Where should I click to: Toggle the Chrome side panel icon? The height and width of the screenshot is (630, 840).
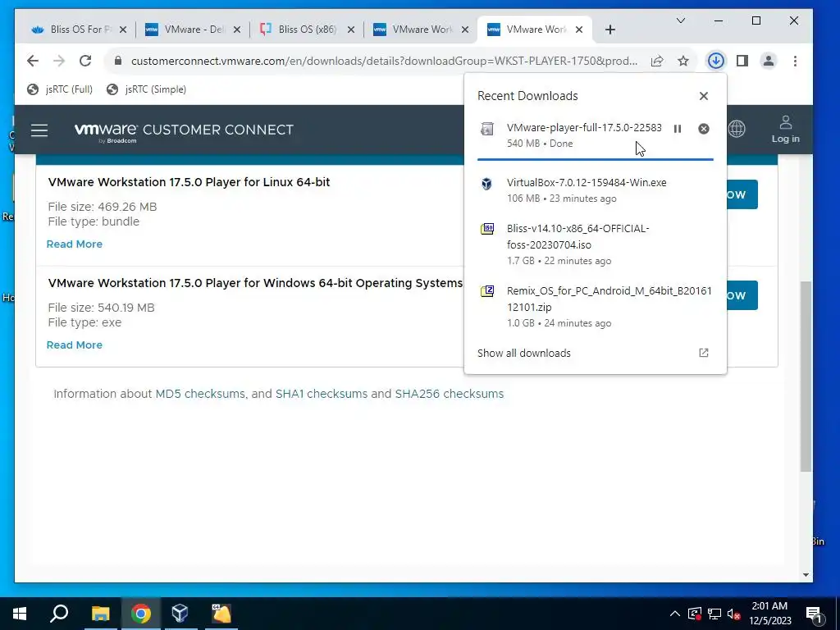pyautogui.click(x=742, y=61)
